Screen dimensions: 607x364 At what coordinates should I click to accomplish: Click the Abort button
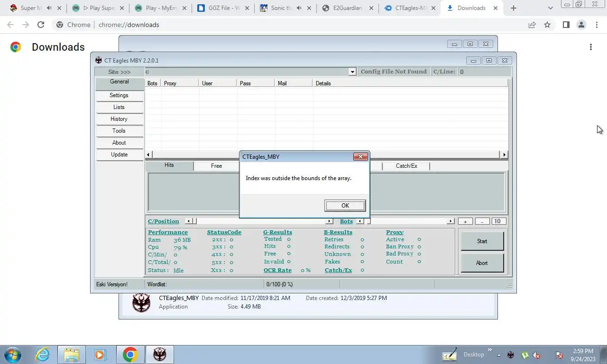click(x=482, y=263)
